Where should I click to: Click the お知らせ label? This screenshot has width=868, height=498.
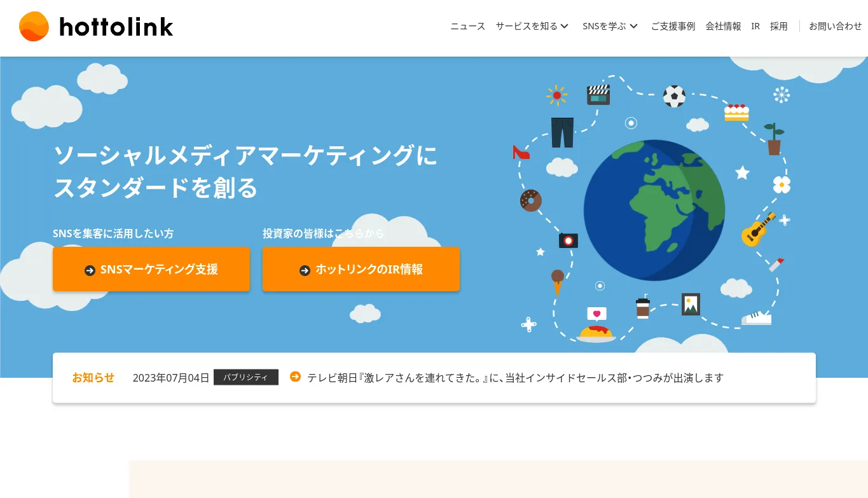click(x=93, y=378)
